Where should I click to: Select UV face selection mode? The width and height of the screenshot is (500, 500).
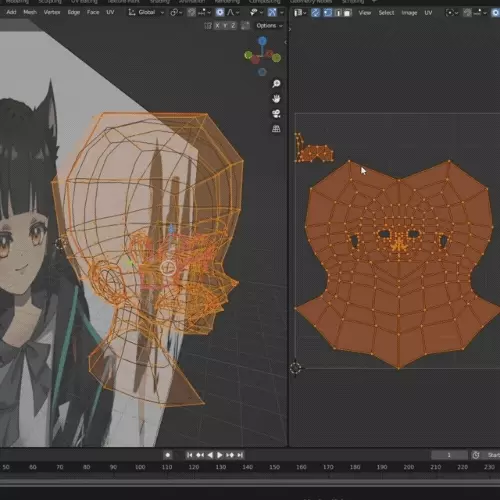(x=348, y=13)
